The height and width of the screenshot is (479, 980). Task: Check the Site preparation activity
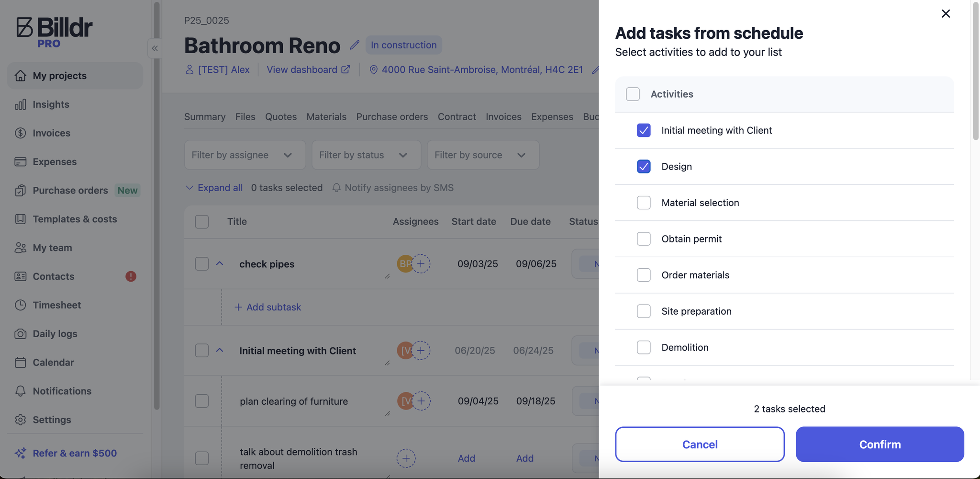pos(644,311)
